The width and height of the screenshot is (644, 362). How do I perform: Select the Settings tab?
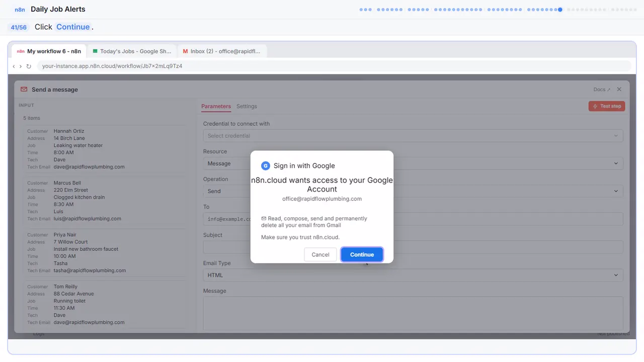(x=247, y=107)
